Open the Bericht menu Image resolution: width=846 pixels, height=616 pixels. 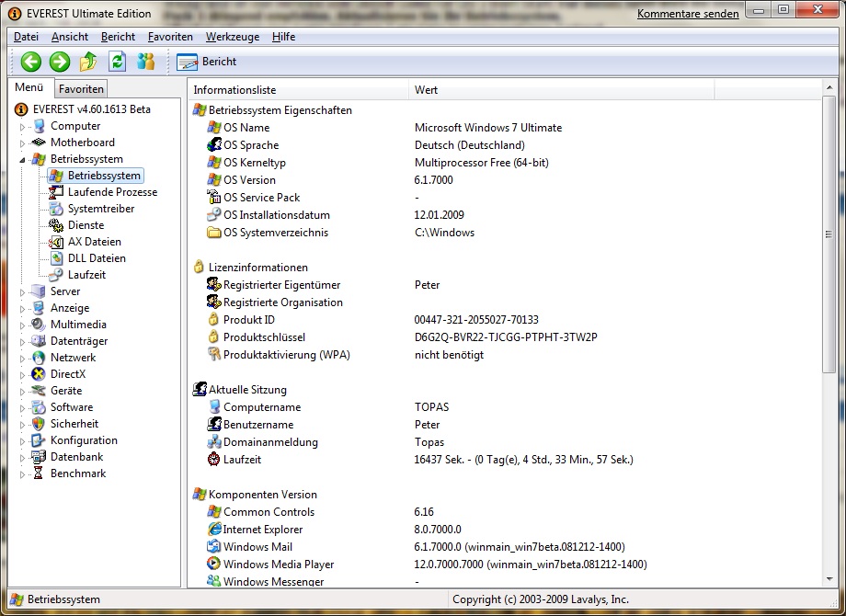(118, 37)
